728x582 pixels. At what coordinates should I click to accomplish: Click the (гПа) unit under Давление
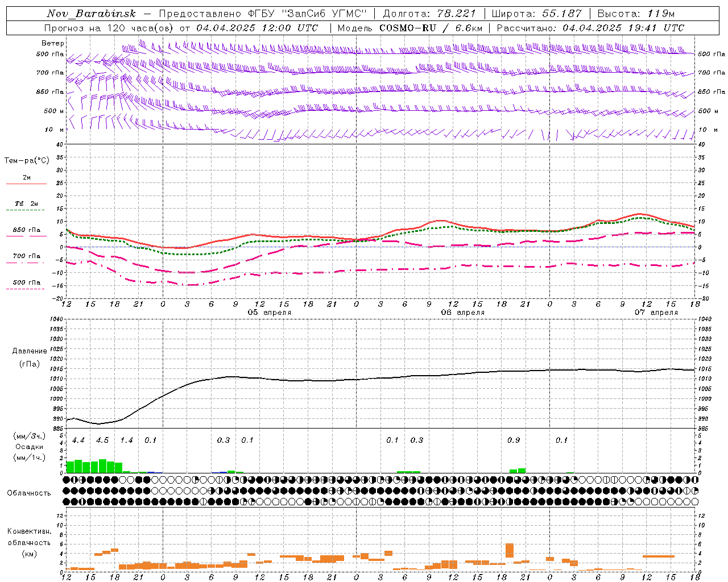30,364
